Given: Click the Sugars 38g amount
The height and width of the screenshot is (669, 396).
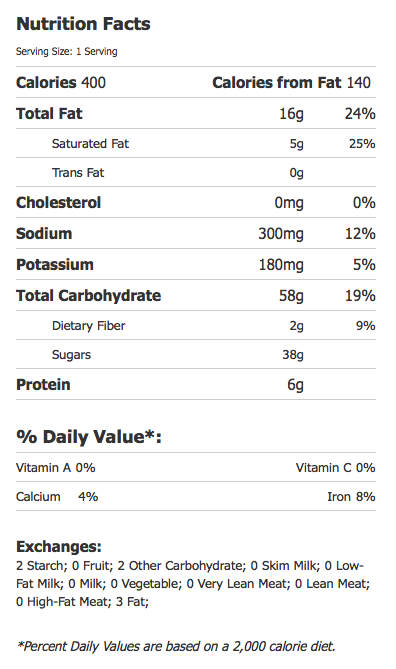Looking at the screenshot, I should [293, 355].
